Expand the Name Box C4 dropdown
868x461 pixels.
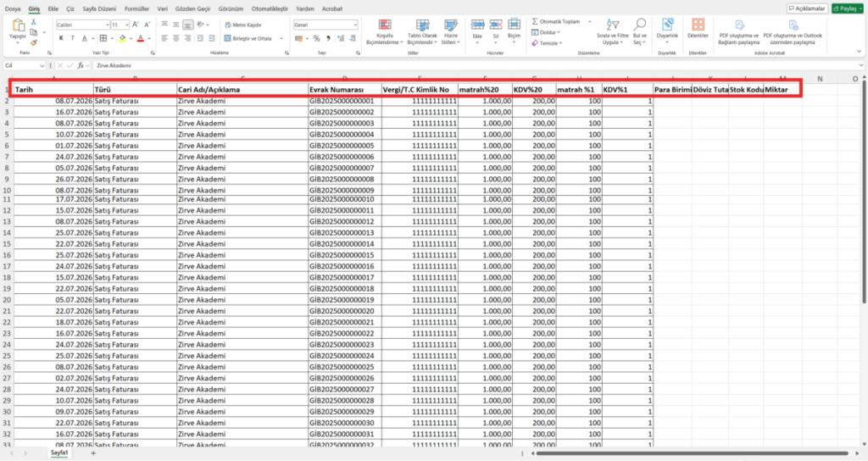[42, 65]
